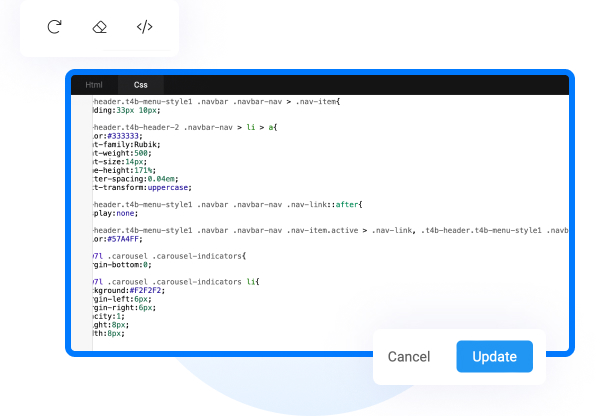
Task: Select the eraser clear icon
Action: point(99,27)
